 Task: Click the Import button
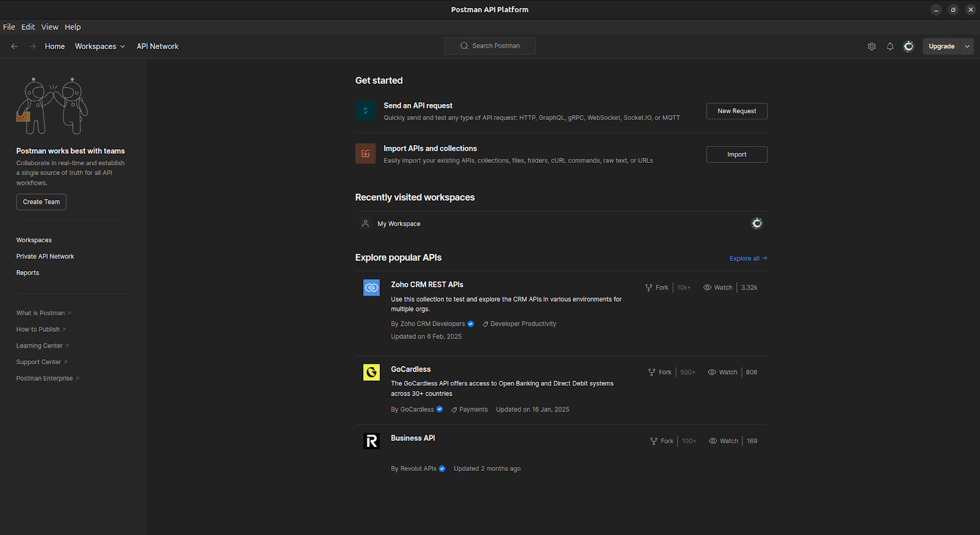(737, 154)
